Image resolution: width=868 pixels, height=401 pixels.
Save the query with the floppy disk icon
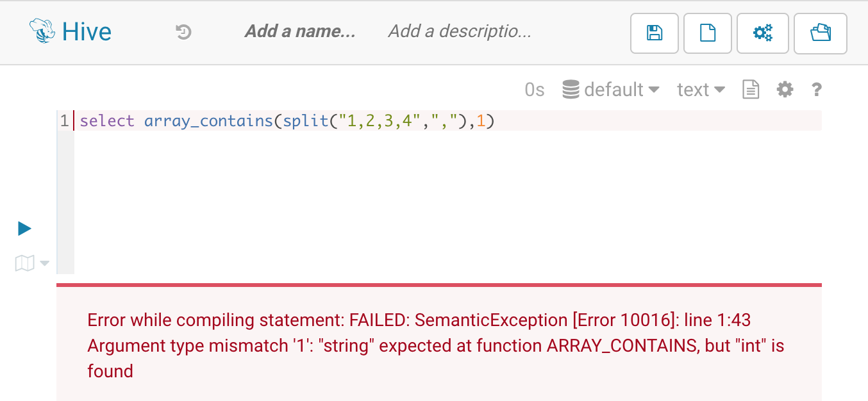[x=655, y=33]
